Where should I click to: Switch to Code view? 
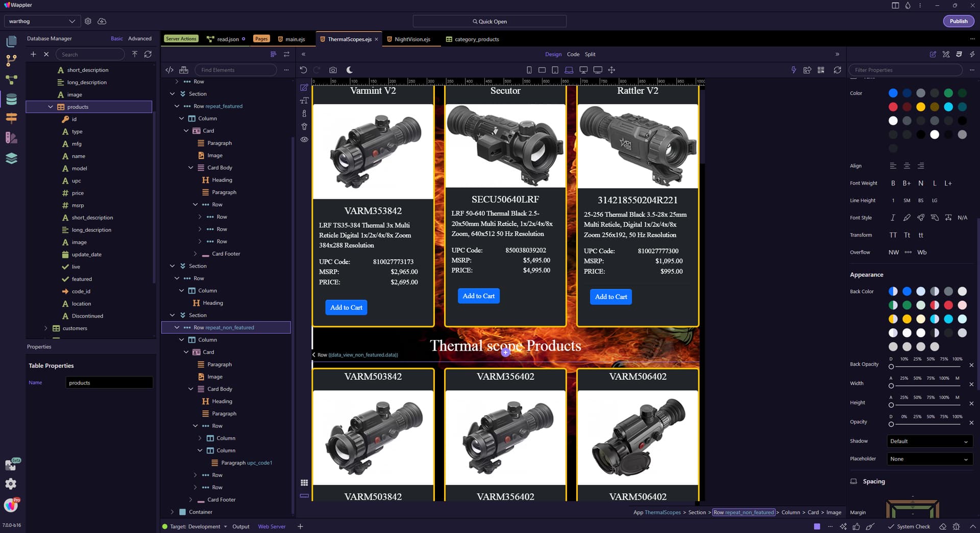coord(573,54)
